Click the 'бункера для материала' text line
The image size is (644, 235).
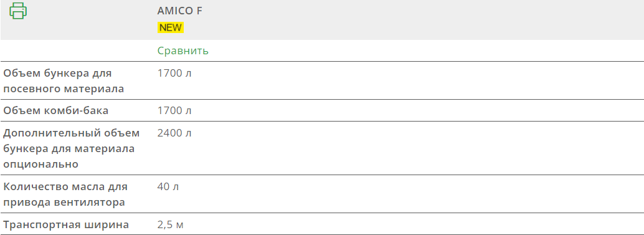coord(69,149)
